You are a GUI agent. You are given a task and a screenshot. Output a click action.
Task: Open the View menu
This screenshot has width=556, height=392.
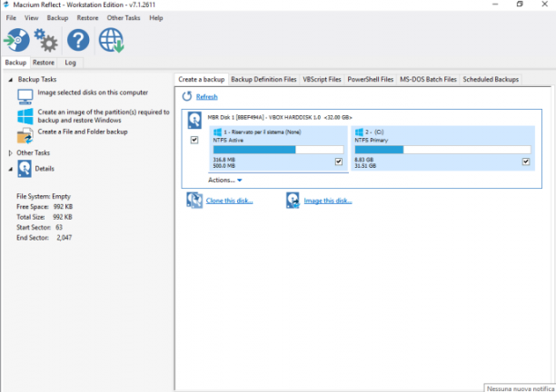(x=31, y=18)
